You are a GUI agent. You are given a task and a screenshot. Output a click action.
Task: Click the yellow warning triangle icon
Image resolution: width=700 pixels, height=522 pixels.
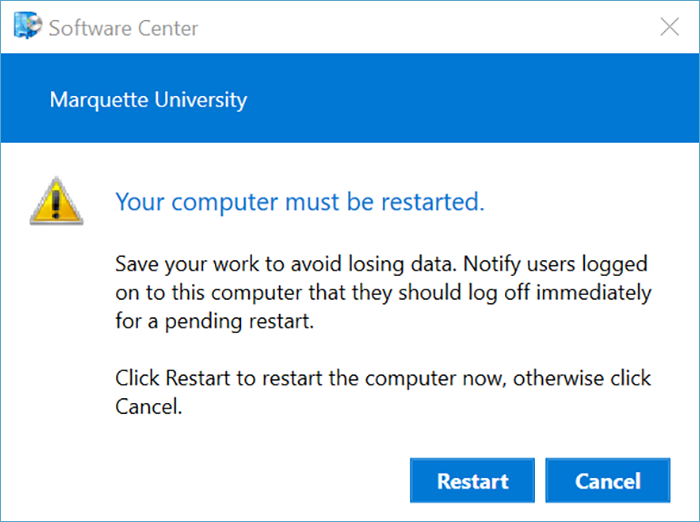pyautogui.click(x=56, y=201)
